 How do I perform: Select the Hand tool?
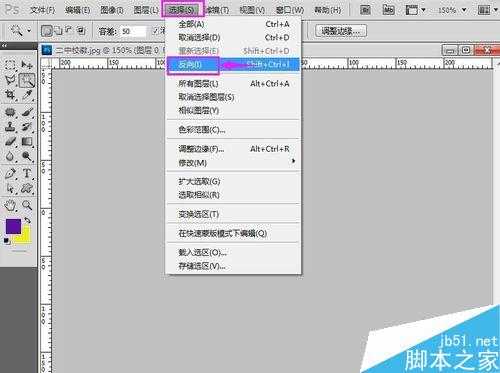pyautogui.click(x=10, y=206)
